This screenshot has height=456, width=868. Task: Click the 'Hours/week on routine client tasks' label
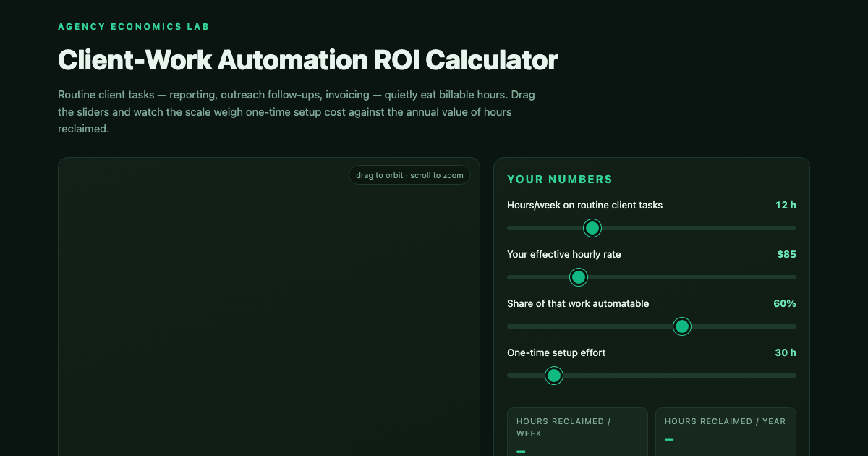585,205
